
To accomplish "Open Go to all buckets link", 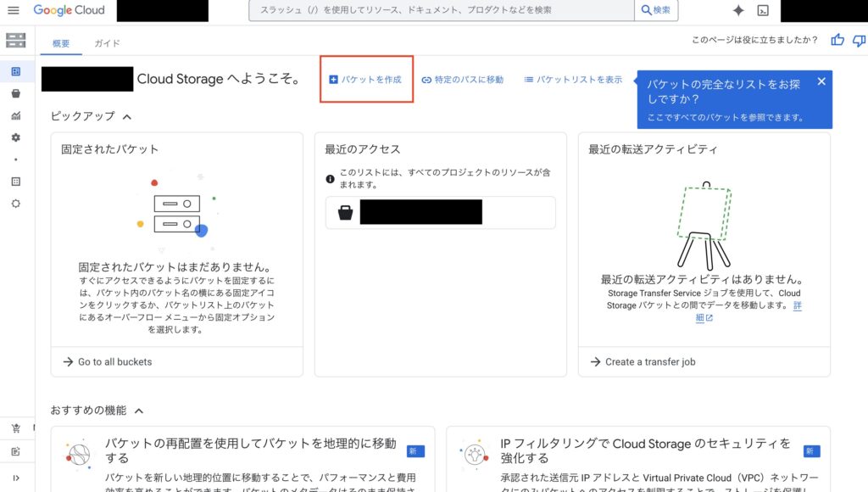I will point(114,361).
